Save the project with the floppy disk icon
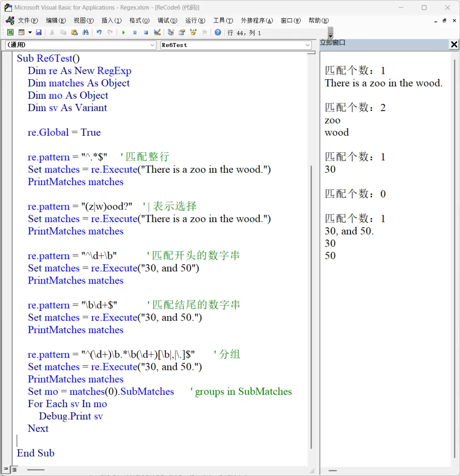This screenshot has width=460, height=476. tap(39, 32)
